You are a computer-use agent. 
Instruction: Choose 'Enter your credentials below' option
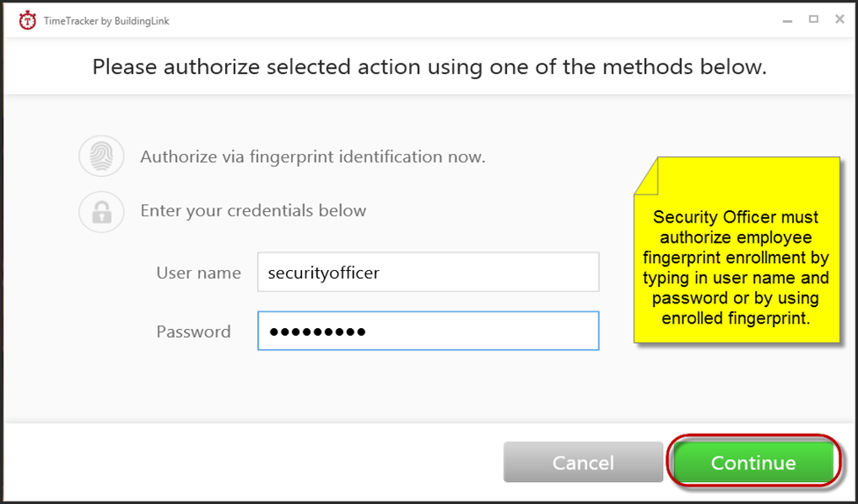click(253, 210)
